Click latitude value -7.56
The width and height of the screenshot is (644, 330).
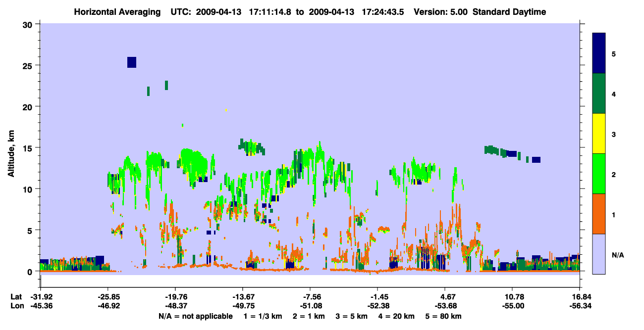pos(310,297)
